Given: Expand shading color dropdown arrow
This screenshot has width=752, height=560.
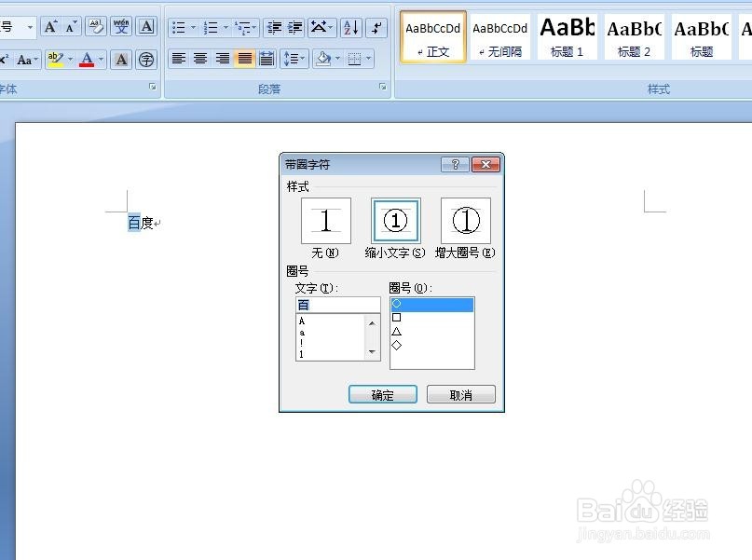Looking at the screenshot, I should 337,59.
